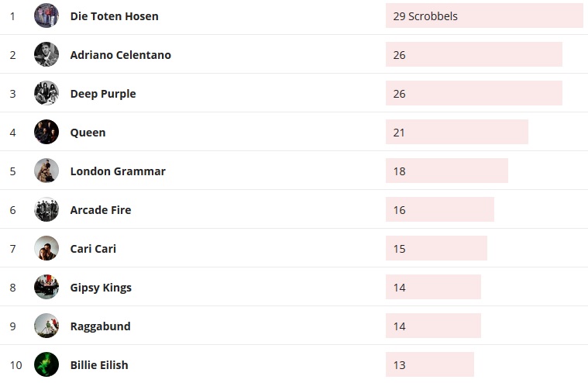Click the Deep Purple avatar picture
The height and width of the screenshot is (383, 588).
tap(46, 93)
